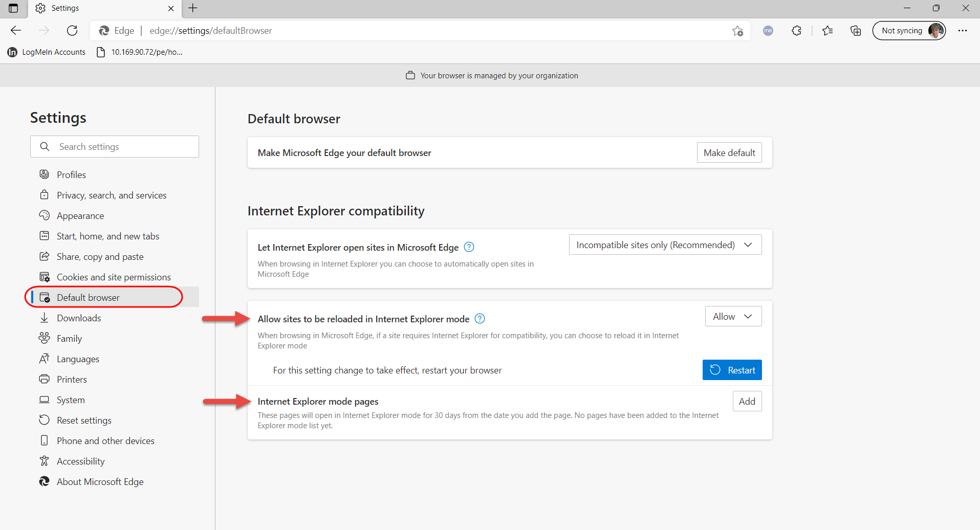Open Start, home, and new tabs section

pos(115,236)
